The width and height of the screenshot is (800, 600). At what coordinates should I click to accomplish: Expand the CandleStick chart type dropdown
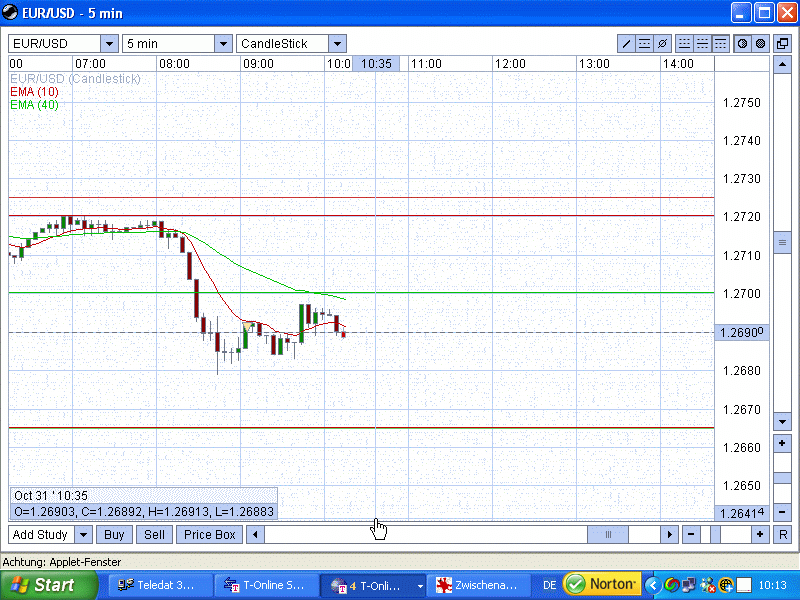337,44
